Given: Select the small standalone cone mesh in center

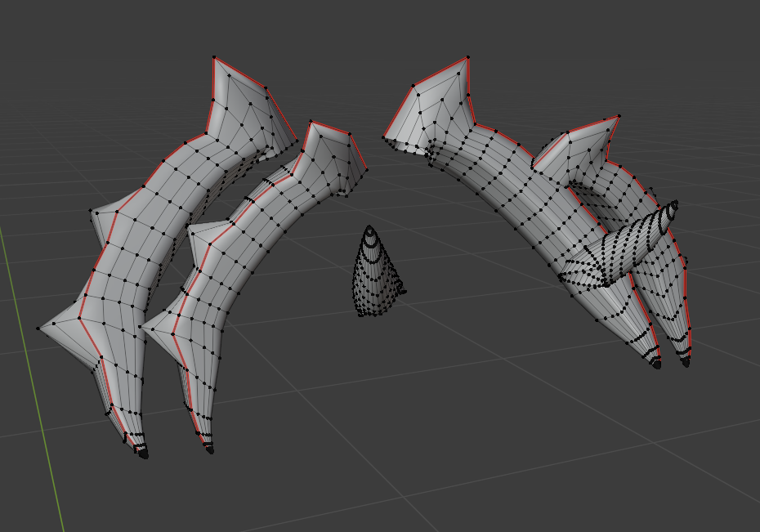Looking at the screenshot, I should click(x=377, y=274).
